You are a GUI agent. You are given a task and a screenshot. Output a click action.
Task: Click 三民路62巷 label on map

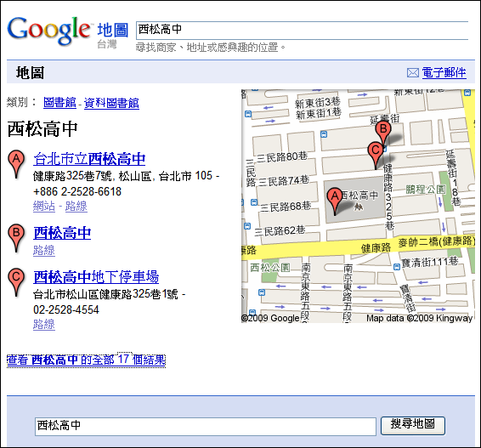pyautogui.click(x=280, y=230)
